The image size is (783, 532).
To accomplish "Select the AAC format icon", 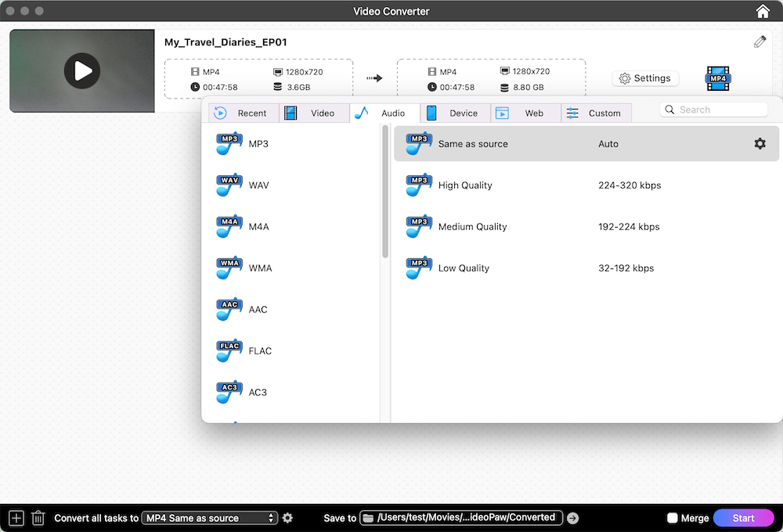I will 228,309.
